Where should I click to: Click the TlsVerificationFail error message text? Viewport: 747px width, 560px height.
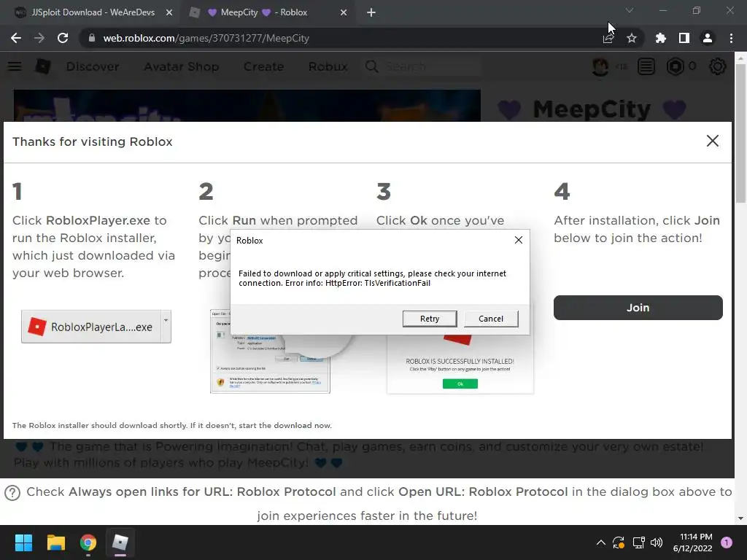point(373,278)
